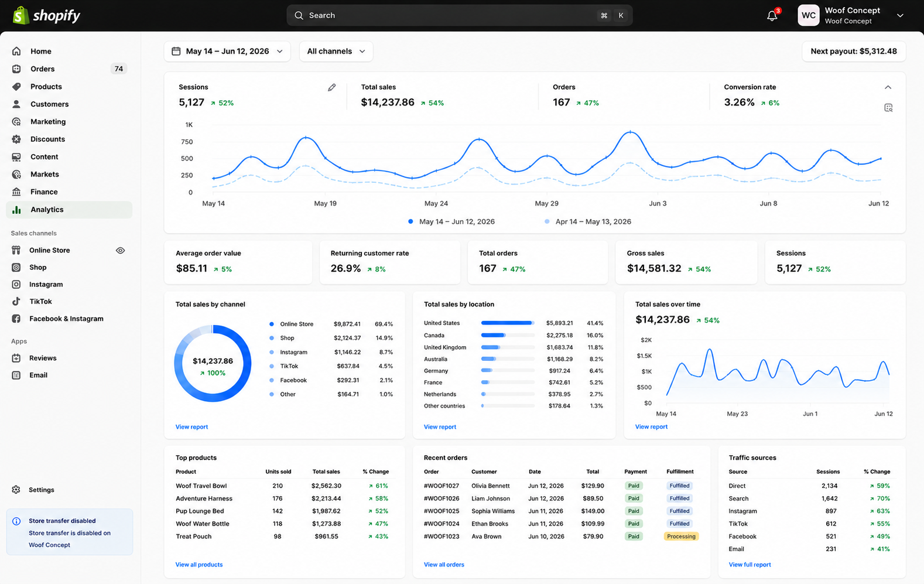Click the Direct traffic source row
This screenshot has height=584, width=924.
810,486
